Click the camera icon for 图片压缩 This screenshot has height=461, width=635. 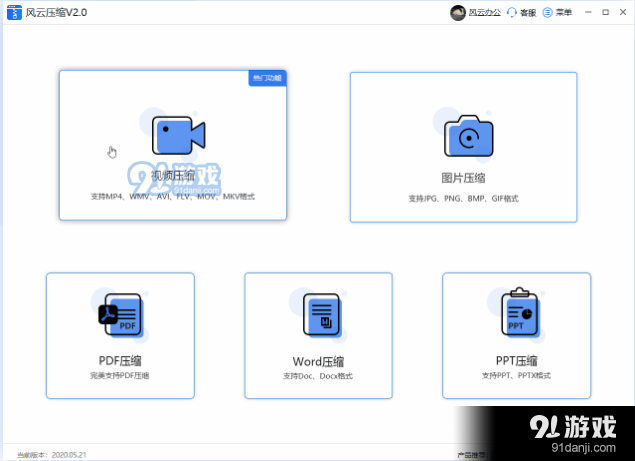pos(468,139)
